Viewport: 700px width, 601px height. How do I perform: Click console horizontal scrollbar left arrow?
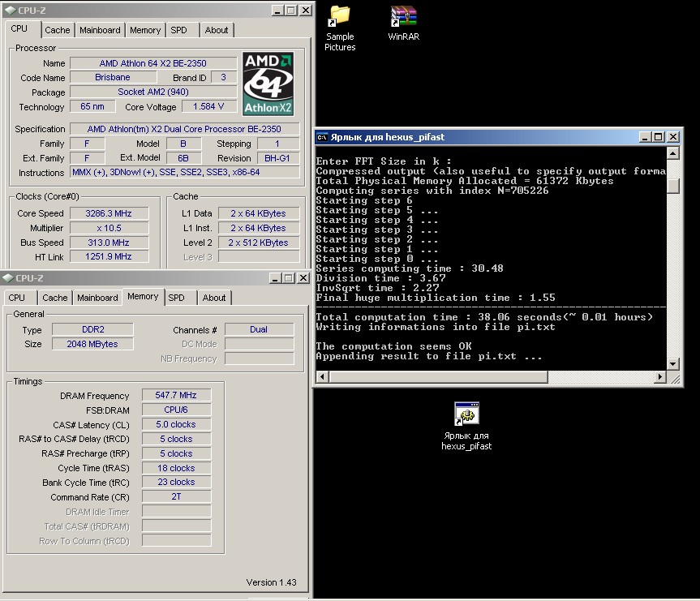[x=322, y=377]
